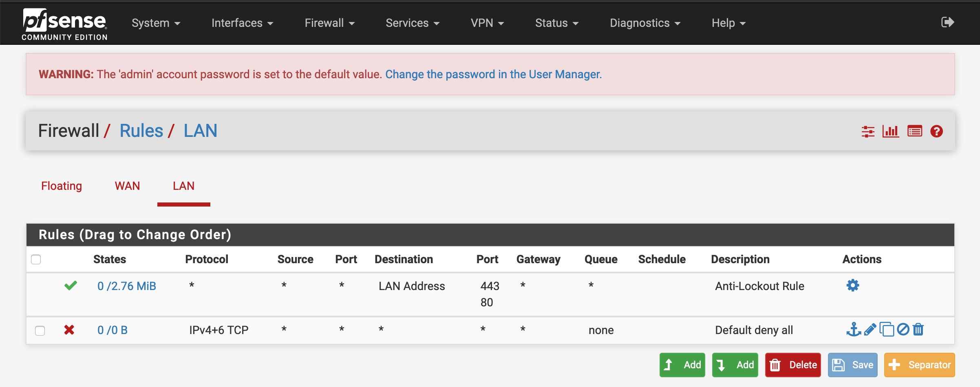This screenshot has width=980, height=387.
Task: Click the Rules breadcrumb link
Action: coord(141,131)
